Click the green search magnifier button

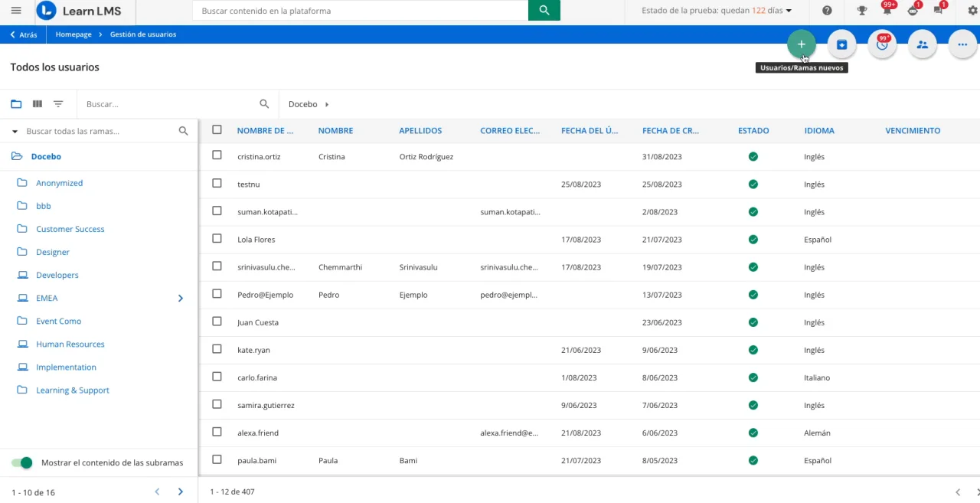coord(544,11)
